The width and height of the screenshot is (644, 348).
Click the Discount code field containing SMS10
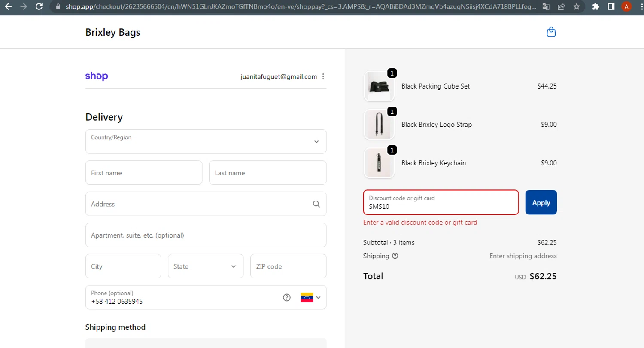click(x=441, y=202)
